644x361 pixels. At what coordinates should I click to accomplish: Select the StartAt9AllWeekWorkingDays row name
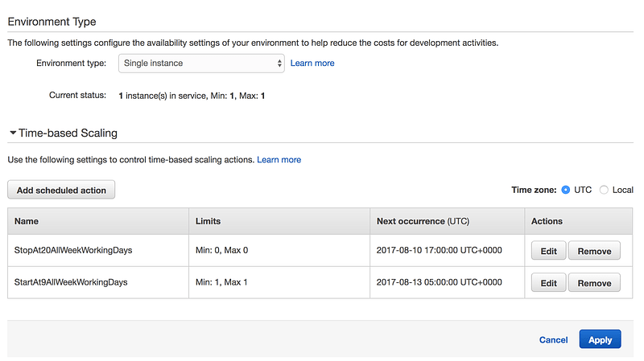point(71,282)
